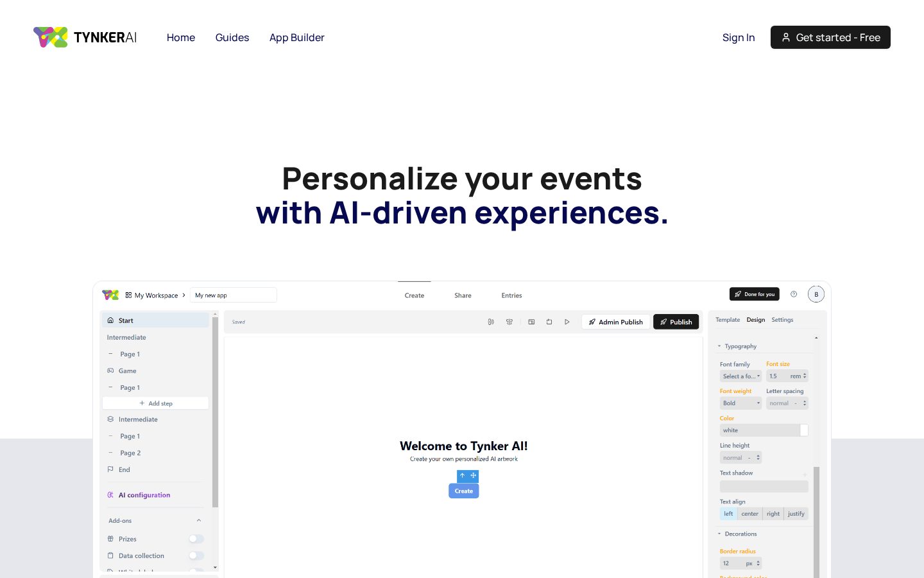The height and width of the screenshot is (578, 924).
Task: Open the Font weight Bold dropdown
Action: pos(740,403)
